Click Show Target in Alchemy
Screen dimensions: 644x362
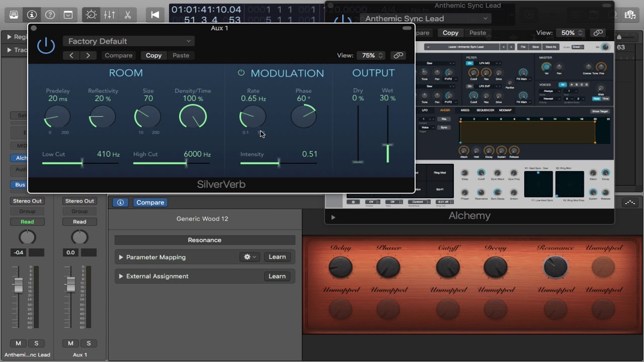tap(600, 111)
